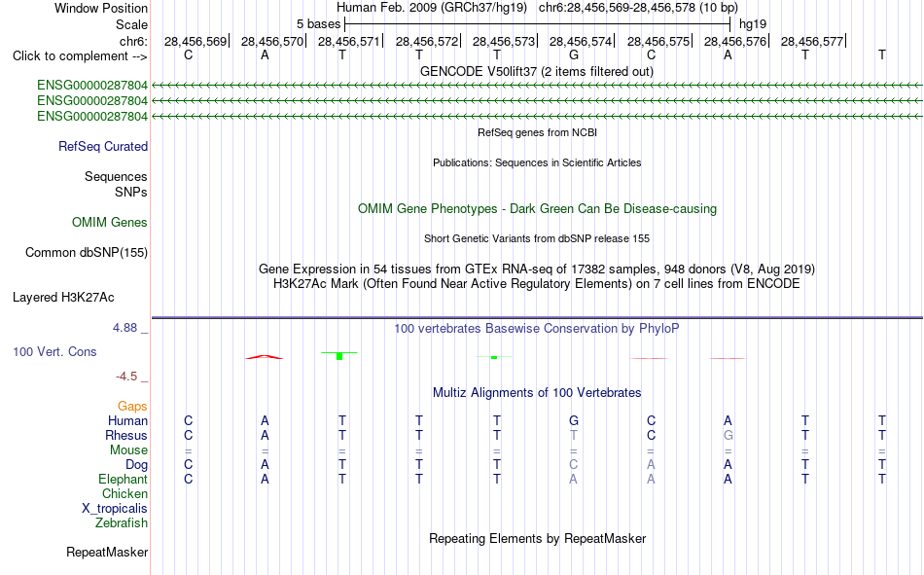
Task: Click the Window Position row label
Action: coord(101,8)
